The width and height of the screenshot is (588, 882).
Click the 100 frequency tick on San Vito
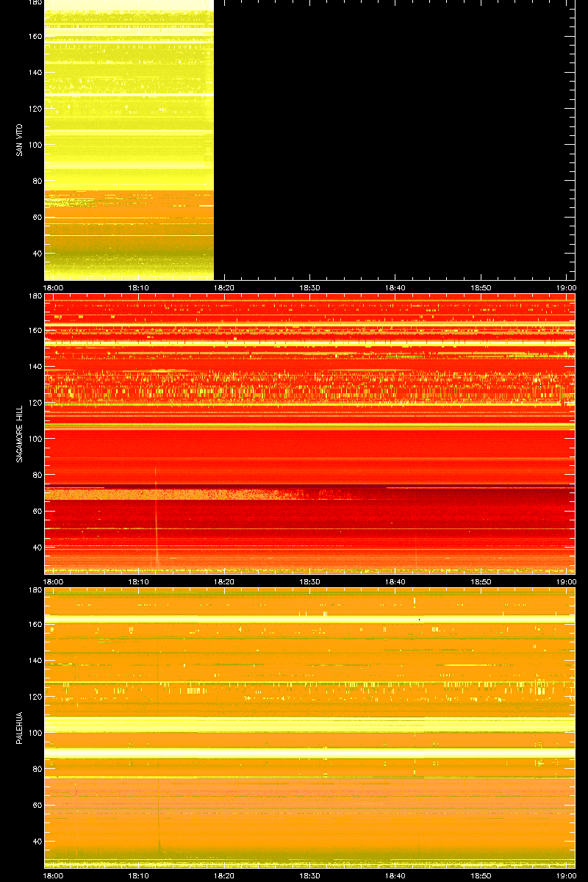(x=35, y=145)
